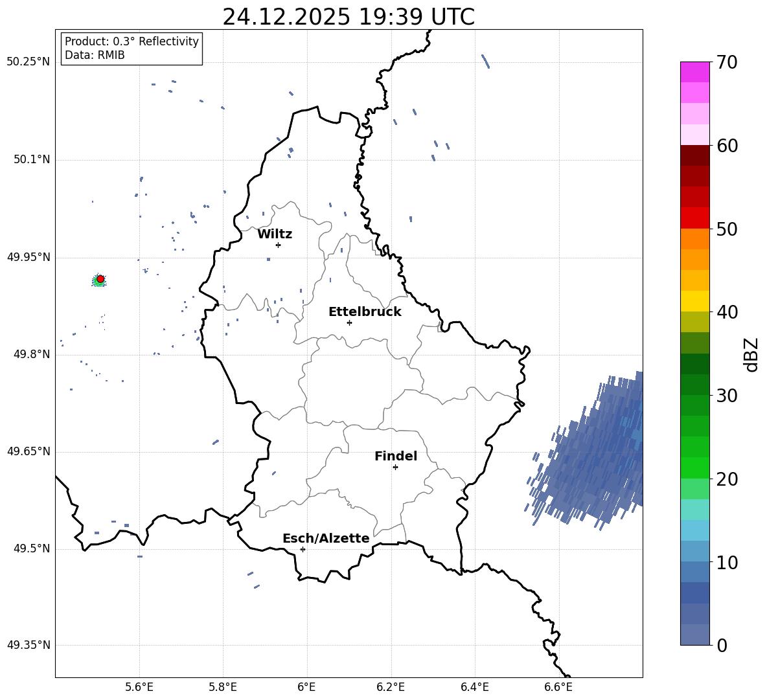Click the Findel station cross marker
This screenshot has height=700, width=767.
(x=395, y=468)
